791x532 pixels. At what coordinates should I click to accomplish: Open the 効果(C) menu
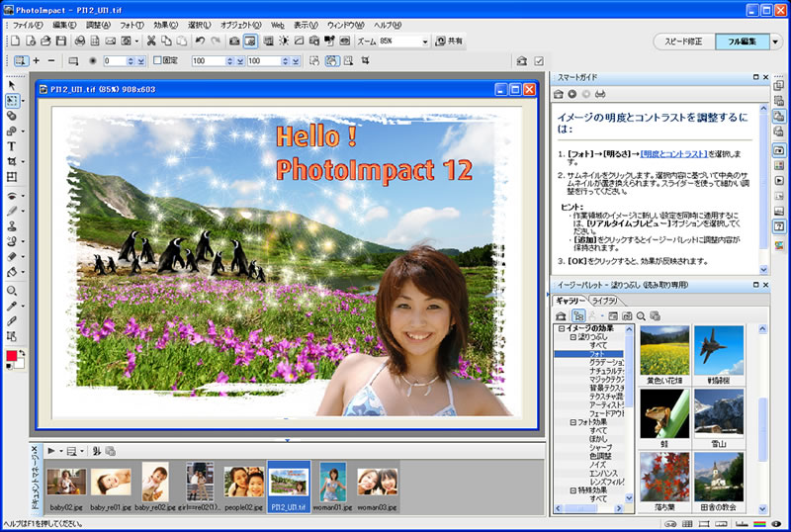pos(166,25)
